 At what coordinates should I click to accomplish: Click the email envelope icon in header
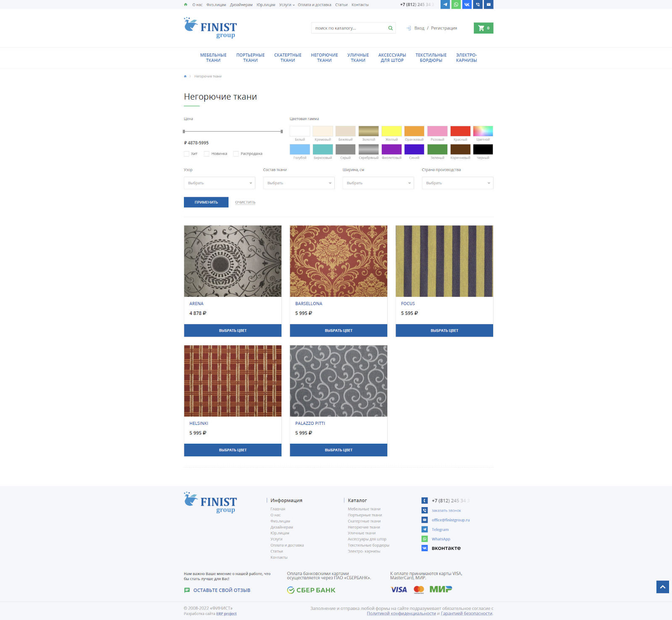tap(488, 5)
